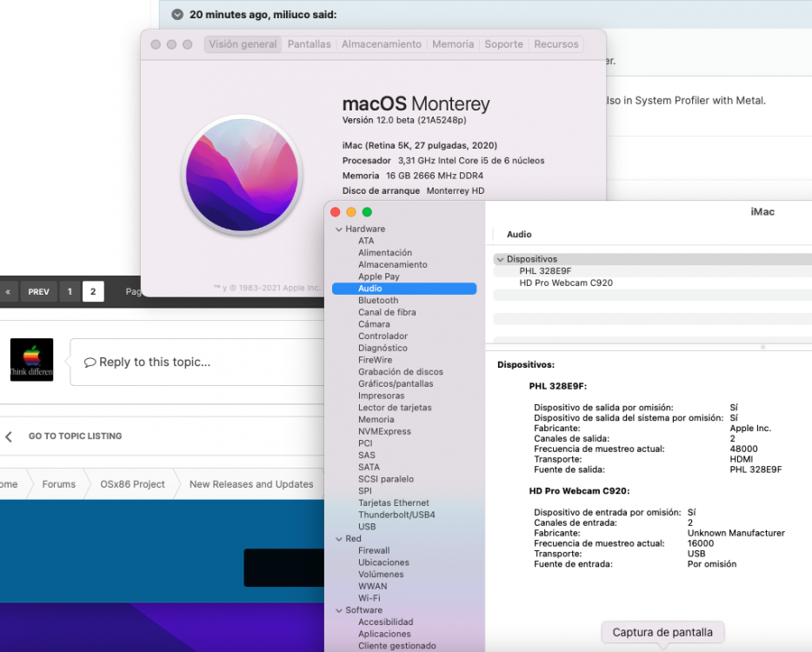This screenshot has height=652, width=812.
Task: Click the green zoom button of System Information
Action: (367, 212)
